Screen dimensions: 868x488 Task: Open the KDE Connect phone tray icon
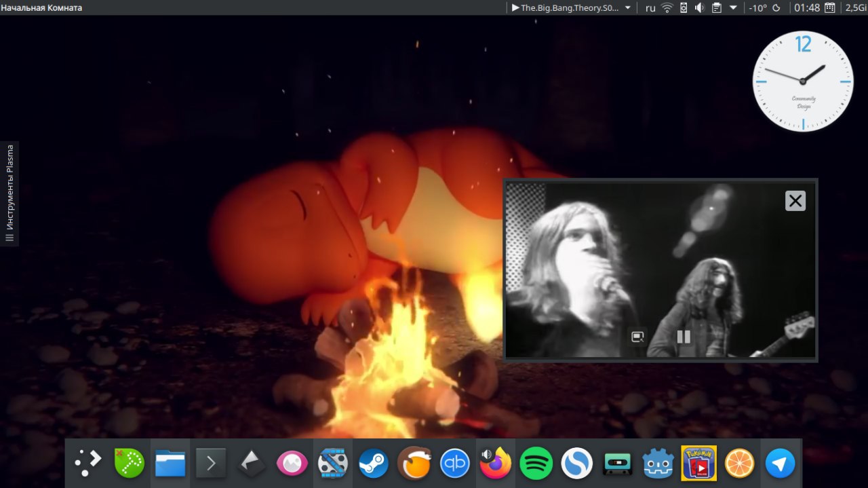click(x=684, y=7)
